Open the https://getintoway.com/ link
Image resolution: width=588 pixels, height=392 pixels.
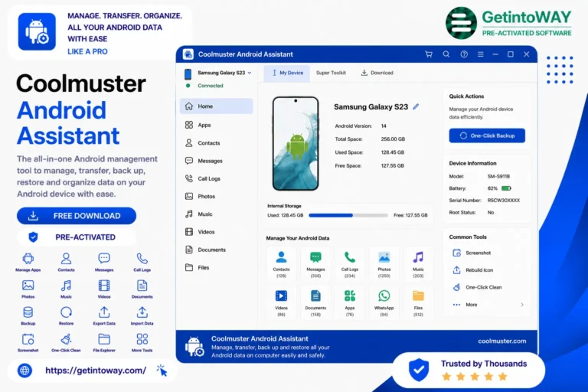96,371
